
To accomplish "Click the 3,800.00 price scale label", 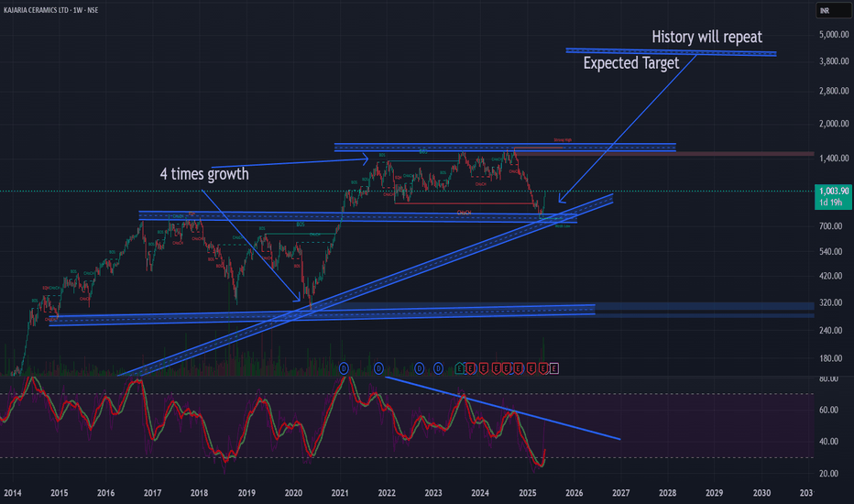I will pyautogui.click(x=834, y=61).
